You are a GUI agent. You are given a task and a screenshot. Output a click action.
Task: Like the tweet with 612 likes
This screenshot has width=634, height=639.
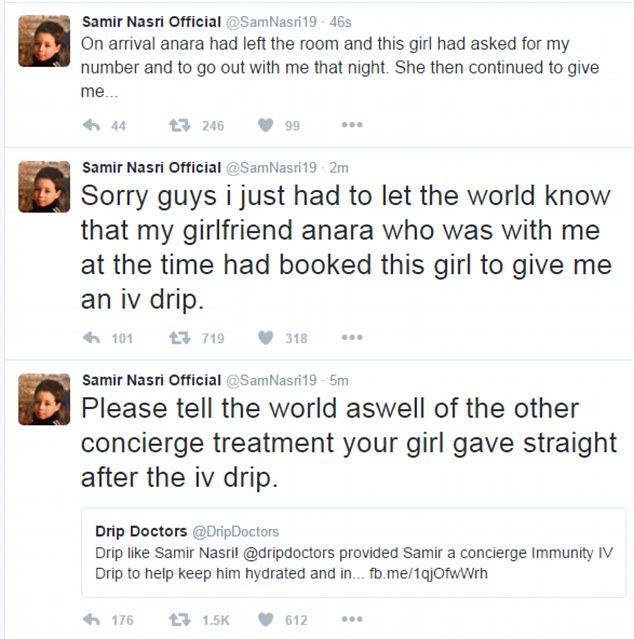tap(266, 620)
